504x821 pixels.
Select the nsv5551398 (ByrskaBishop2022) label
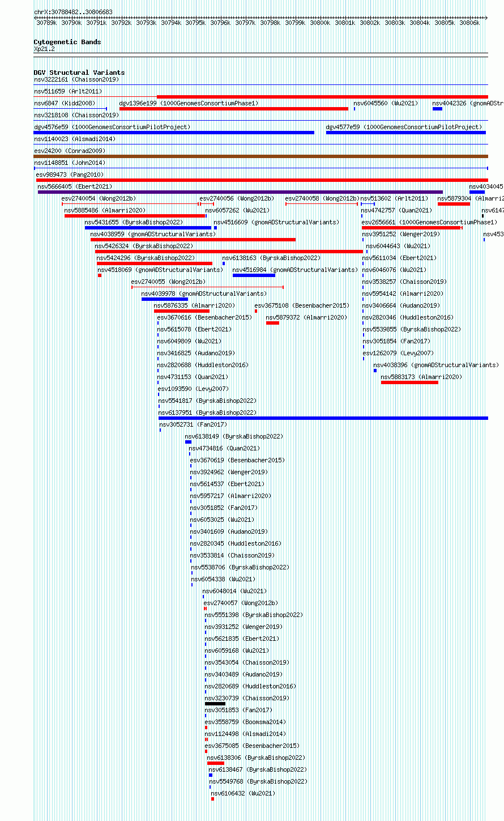click(254, 615)
